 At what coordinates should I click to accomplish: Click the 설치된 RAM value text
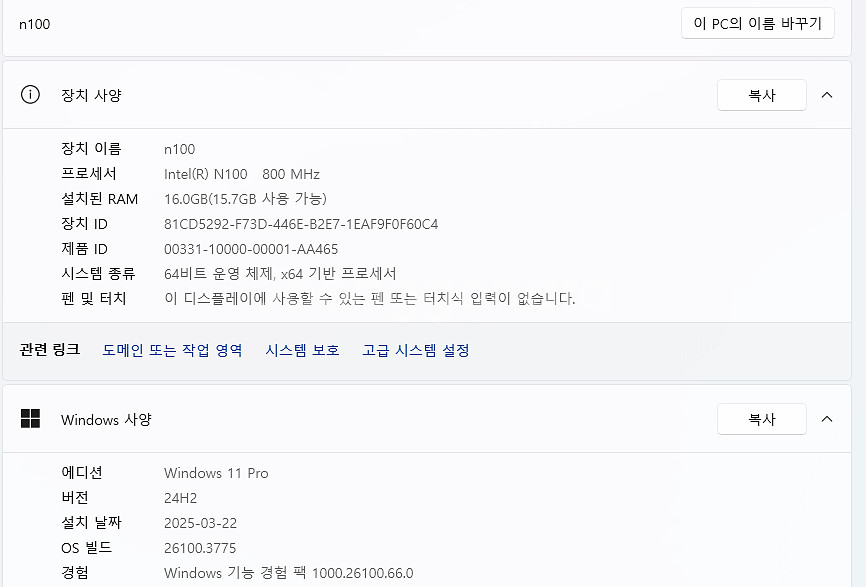coord(244,198)
